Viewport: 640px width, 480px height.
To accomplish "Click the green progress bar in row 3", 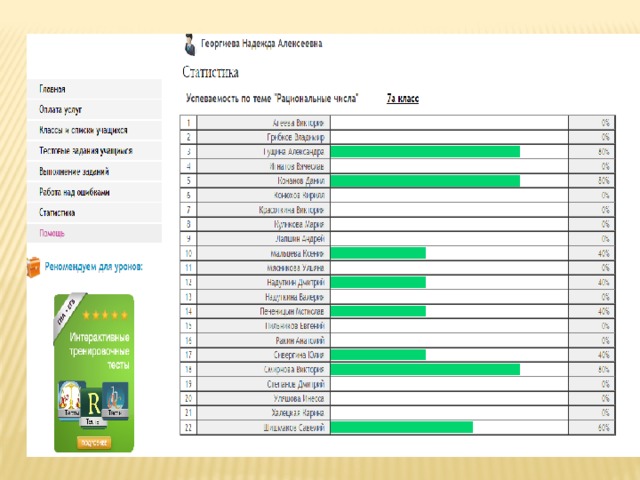I will 425,152.
